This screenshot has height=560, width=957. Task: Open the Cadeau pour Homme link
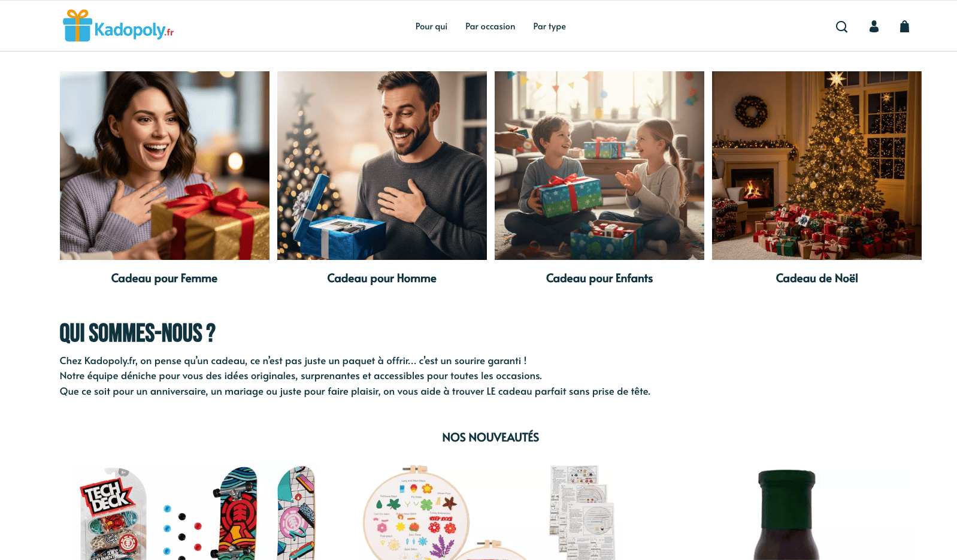tap(381, 278)
